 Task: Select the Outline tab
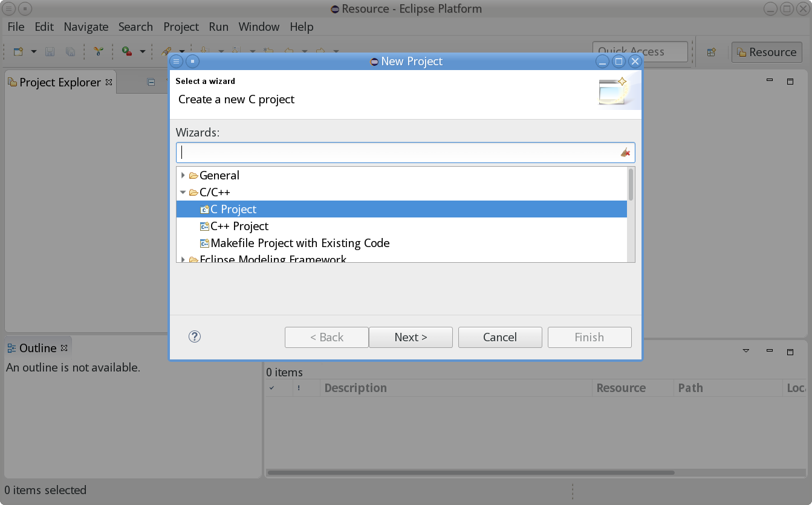point(37,348)
